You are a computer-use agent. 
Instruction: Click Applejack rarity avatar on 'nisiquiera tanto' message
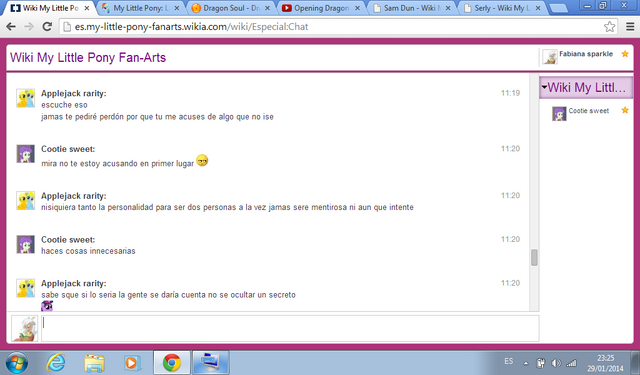tap(25, 201)
